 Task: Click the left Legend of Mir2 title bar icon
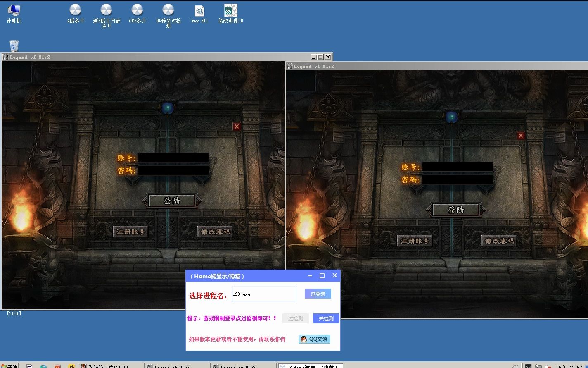[6, 57]
